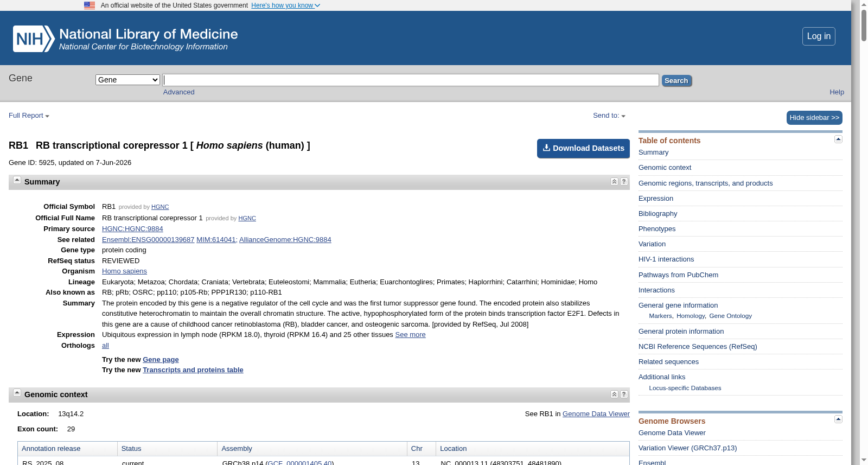This screenshot has height=465, width=868.
Task: Open Variation Viewer (GRCh37.p13) link
Action: point(687,448)
